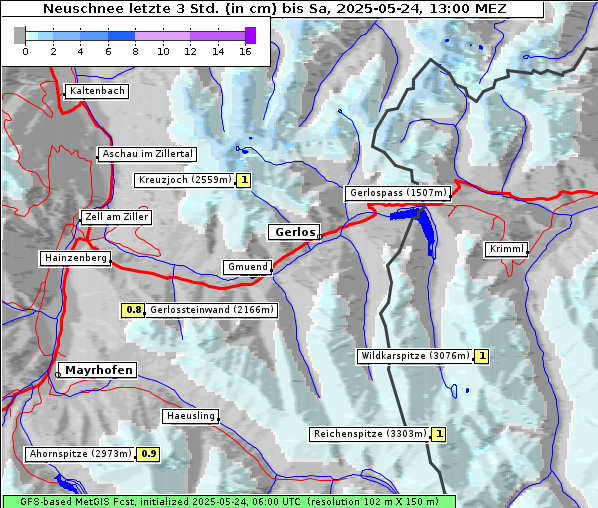The height and width of the screenshot is (508, 598).
Task: Click the map title Neuschnee letzte 3 Std.
Action: [274, 9]
